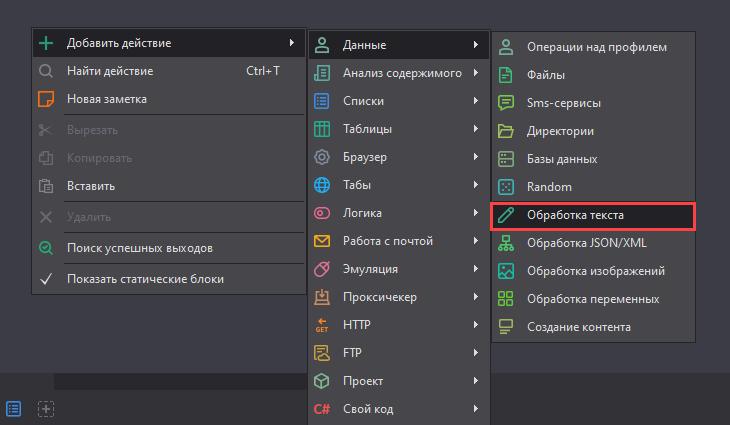The height and width of the screenshot is (425, 730).
Task: Expand the Логика submenu arrow
Action: click(x=476, y=213)
